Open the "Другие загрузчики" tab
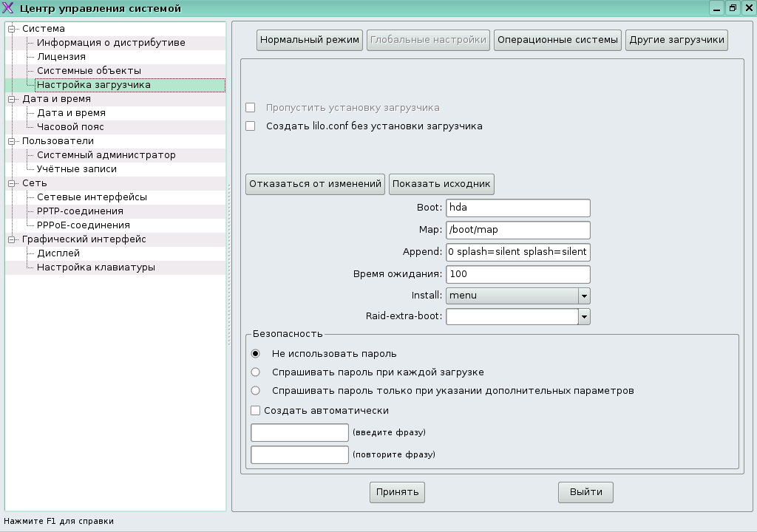 click(x=676, y=40)
